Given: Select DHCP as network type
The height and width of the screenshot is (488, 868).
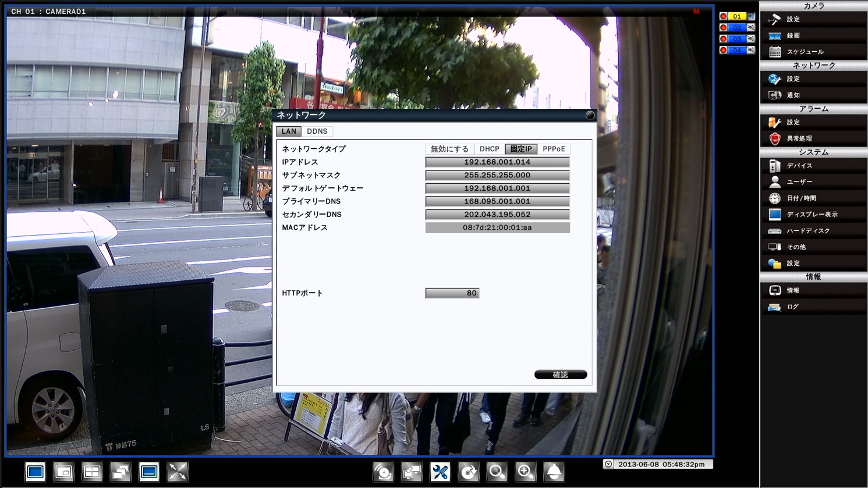Looking at the screenshot, I should click(x=489, y=149).
